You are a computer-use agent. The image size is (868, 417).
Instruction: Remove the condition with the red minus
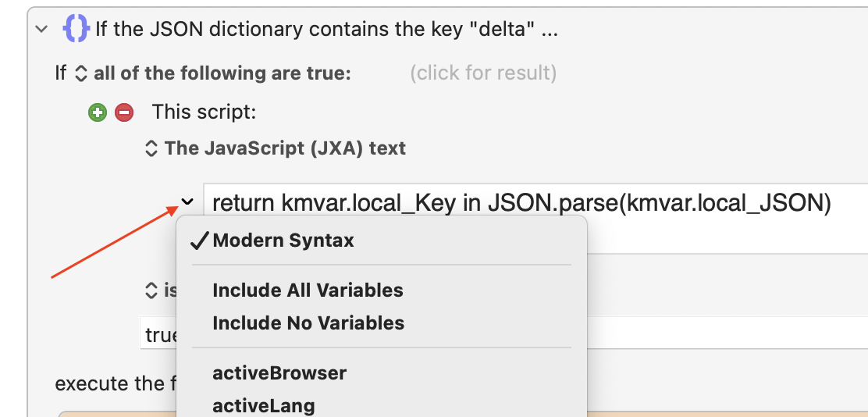123,112
